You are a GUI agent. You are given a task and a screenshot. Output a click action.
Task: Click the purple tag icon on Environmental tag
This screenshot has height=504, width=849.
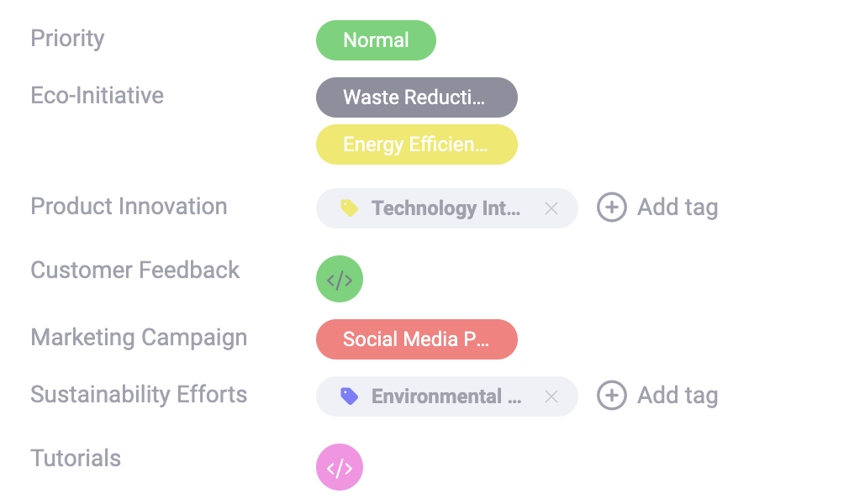pyautogui.click(x=349, y=396)
